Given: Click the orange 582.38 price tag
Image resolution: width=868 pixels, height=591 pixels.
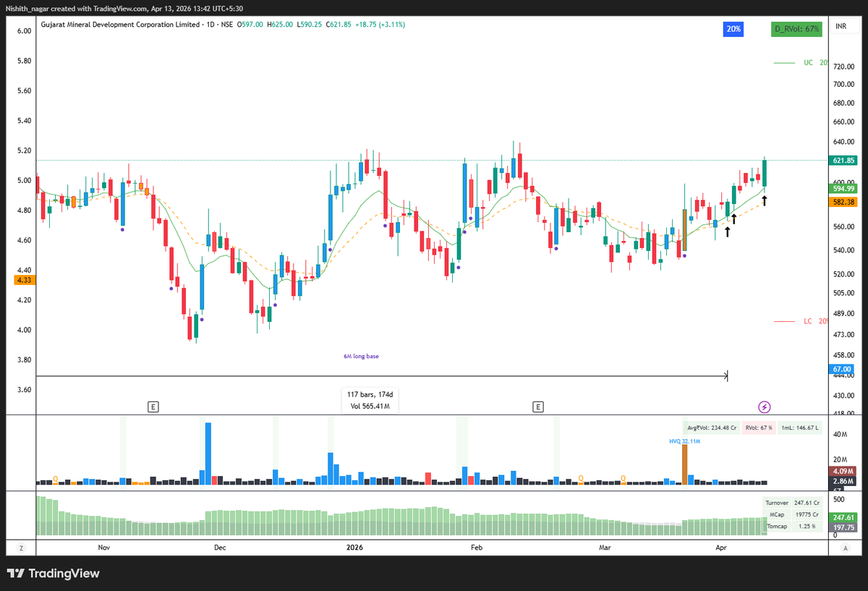Looking at the screenshot, I should point(845,202).
